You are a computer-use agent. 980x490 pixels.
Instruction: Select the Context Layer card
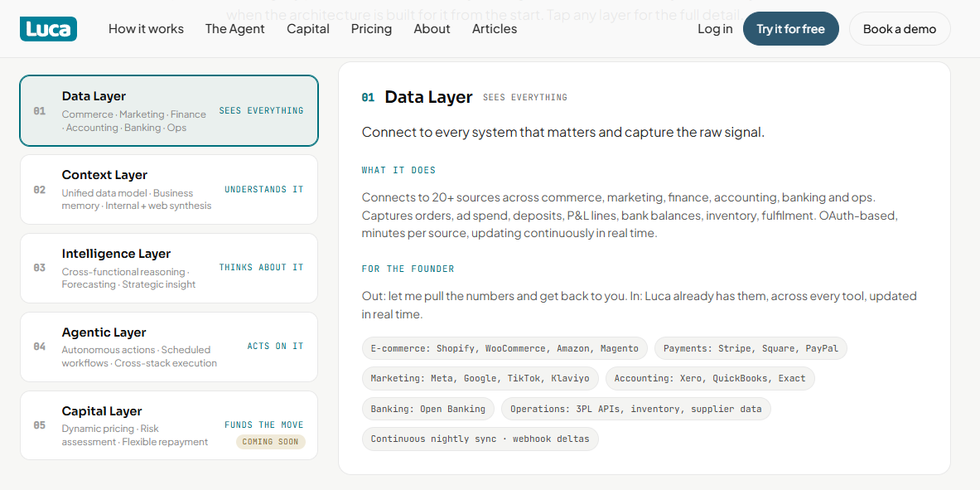tap(169, 190)
